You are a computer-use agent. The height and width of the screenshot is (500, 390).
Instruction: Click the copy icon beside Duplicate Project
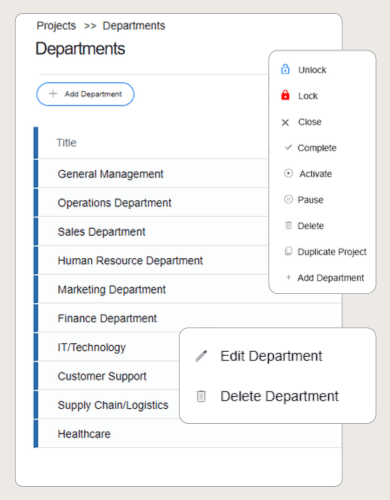coord(288,251)
